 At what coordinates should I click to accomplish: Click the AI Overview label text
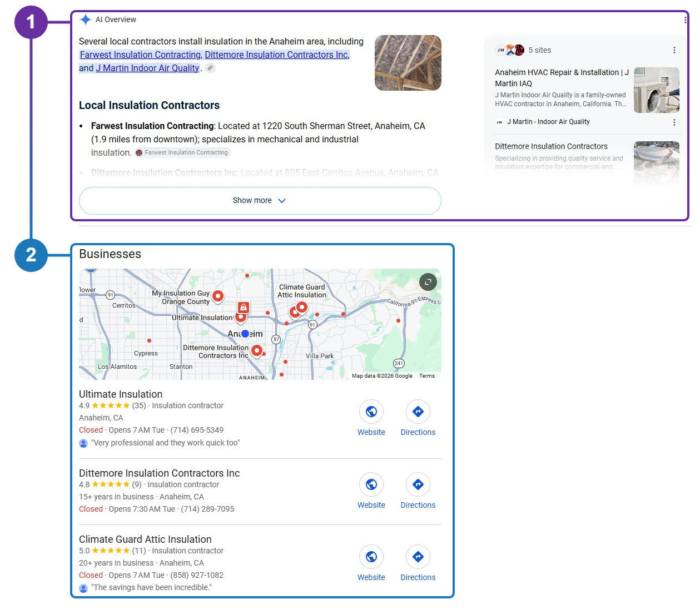[x=116, y=19]
